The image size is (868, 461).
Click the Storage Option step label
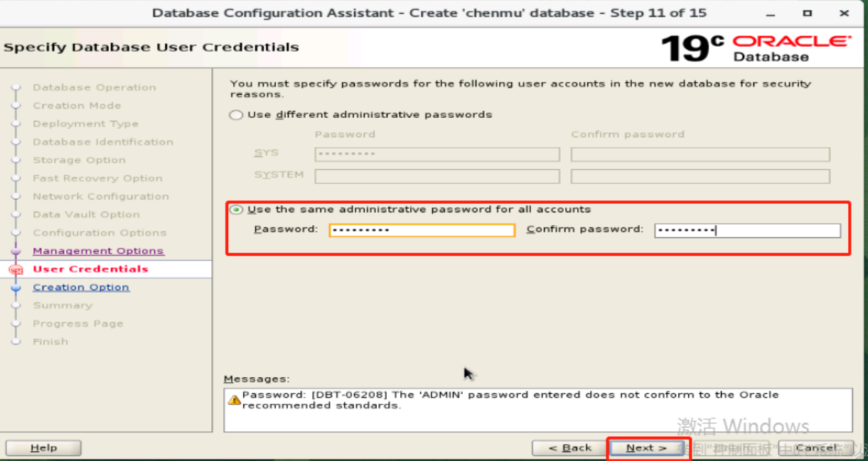pos(79,160)
